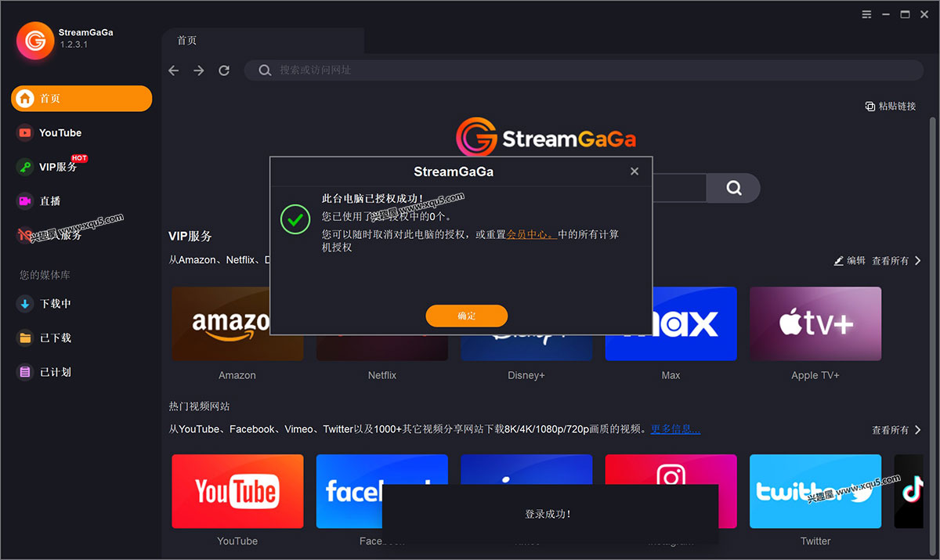Click the StreamGaGa logo in sidebar
The height and width of the screenshot is (560, 940).
pyautogui.click(x=34, y=39)
